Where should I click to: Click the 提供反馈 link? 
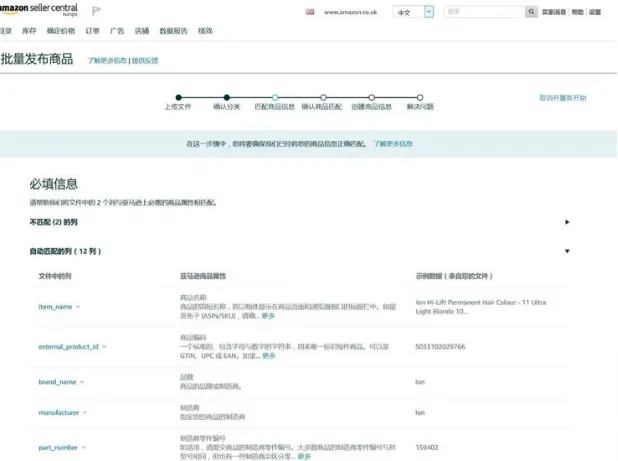click(145, 60)
